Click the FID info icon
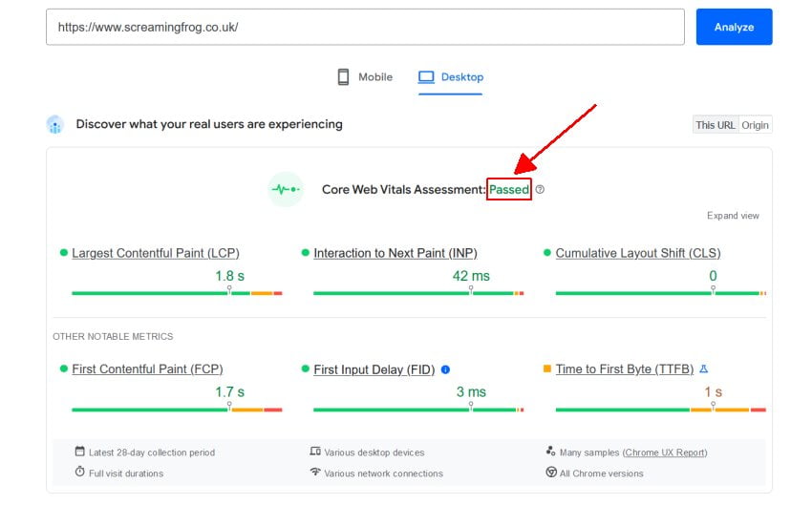 [x=445, y=369]
